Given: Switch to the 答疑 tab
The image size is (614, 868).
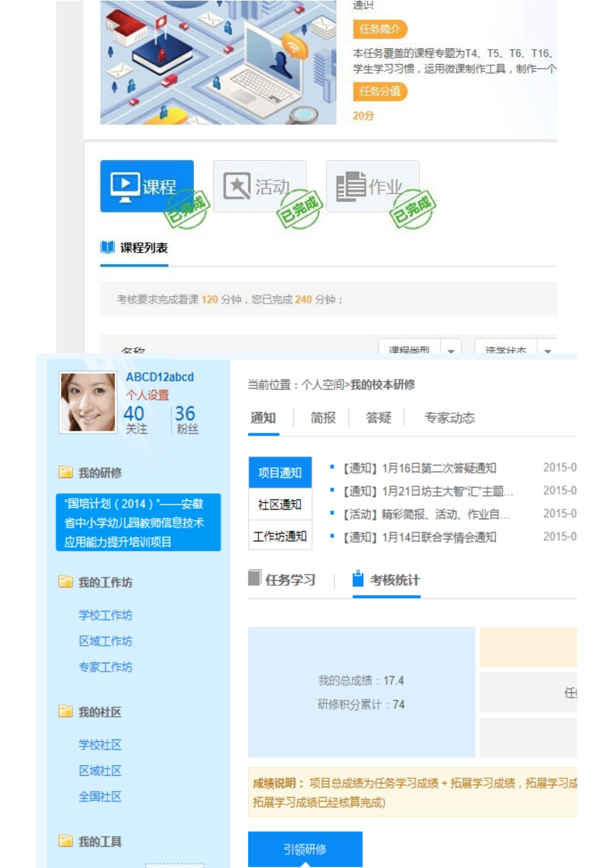Looking at the screenshot, I should pyautogui.click(x=379, y=418).
